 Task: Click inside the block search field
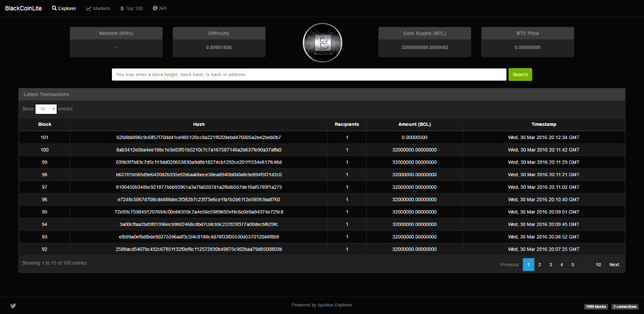tap(309, 74)
